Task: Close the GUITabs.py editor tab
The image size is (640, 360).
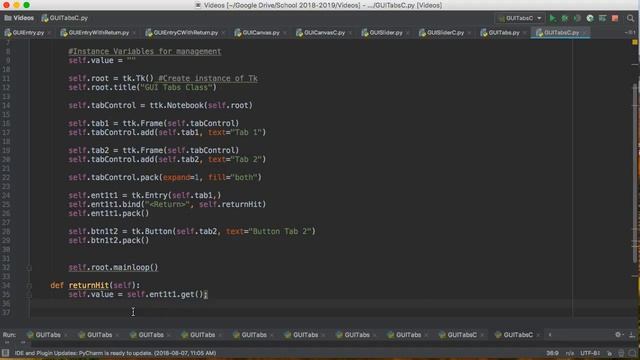Action: 525,33
